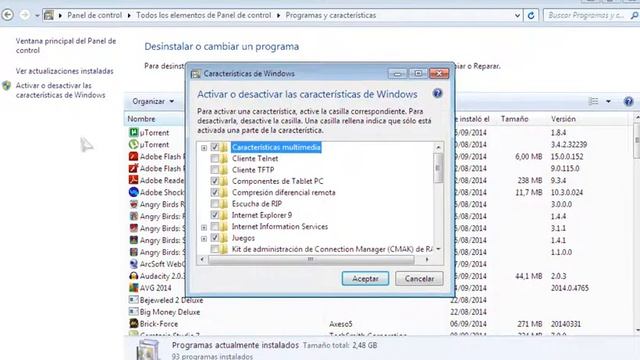The height and width of the screenshot is (360, 640).
Task: Enable the Cliente Telnet checkbox
Action: [x=215, y=158]
